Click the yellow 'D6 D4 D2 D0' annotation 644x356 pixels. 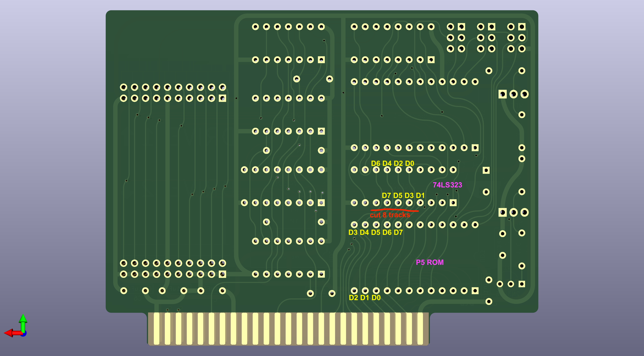(x=392, y=163)
